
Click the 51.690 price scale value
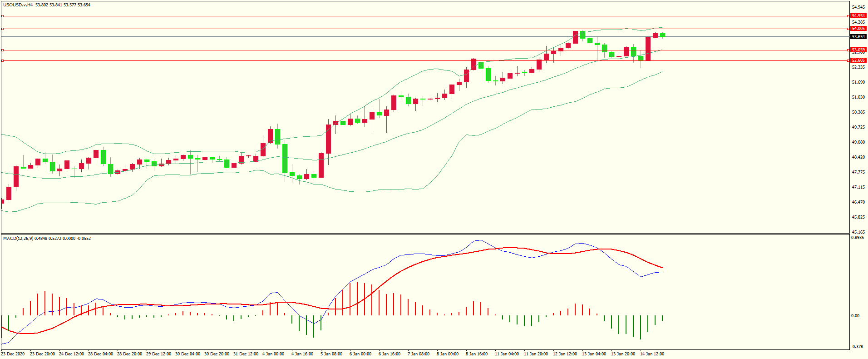858,82
